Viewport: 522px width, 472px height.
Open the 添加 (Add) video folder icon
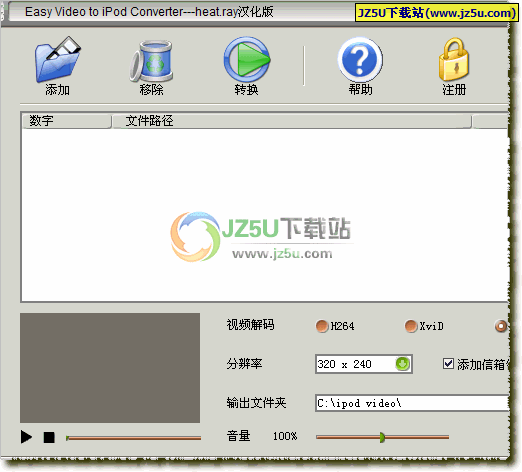pyautogui.click(x=57, y=60)
